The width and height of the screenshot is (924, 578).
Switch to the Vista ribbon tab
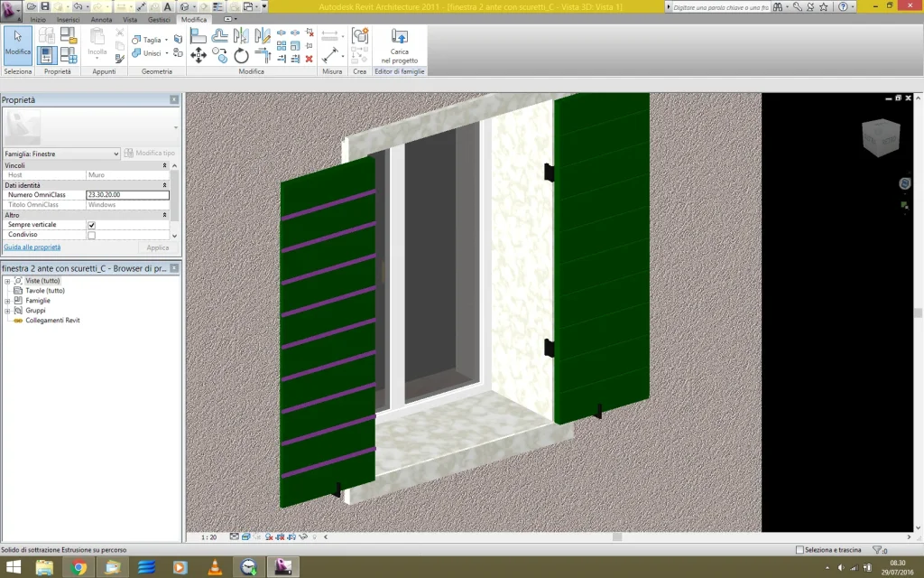point(130,19)
